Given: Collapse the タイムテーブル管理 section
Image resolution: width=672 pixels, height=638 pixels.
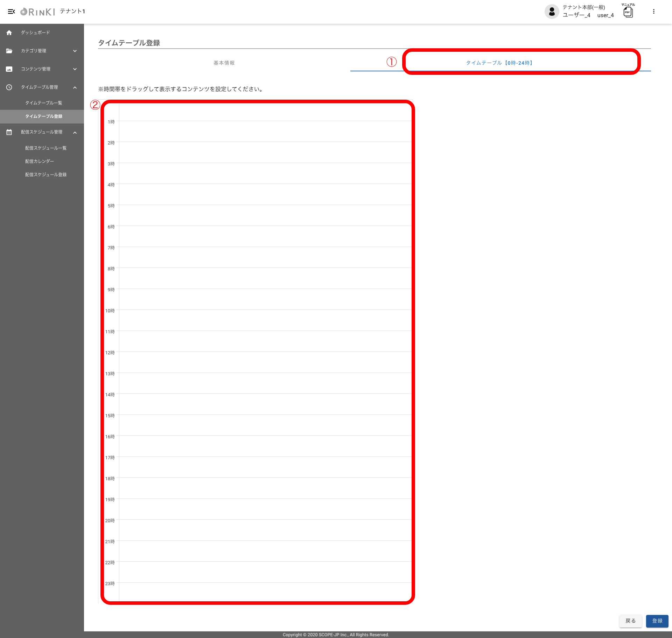Looking at the screenshot, I should coord(75,87).
